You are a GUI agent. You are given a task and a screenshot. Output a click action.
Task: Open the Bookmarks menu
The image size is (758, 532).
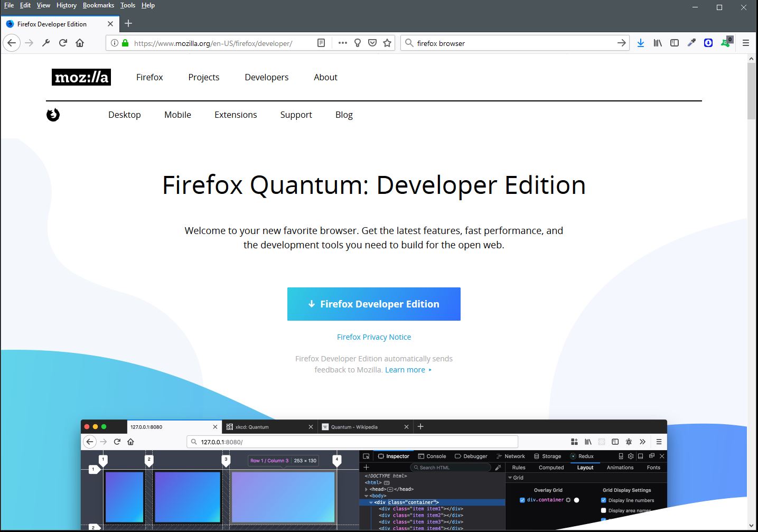tap(98, 5)
